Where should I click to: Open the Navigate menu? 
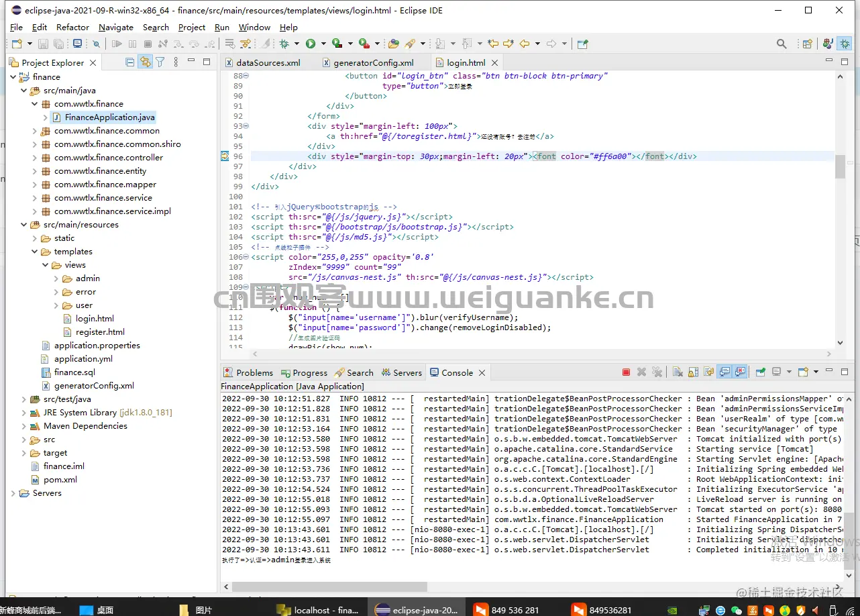pos(116,28)
